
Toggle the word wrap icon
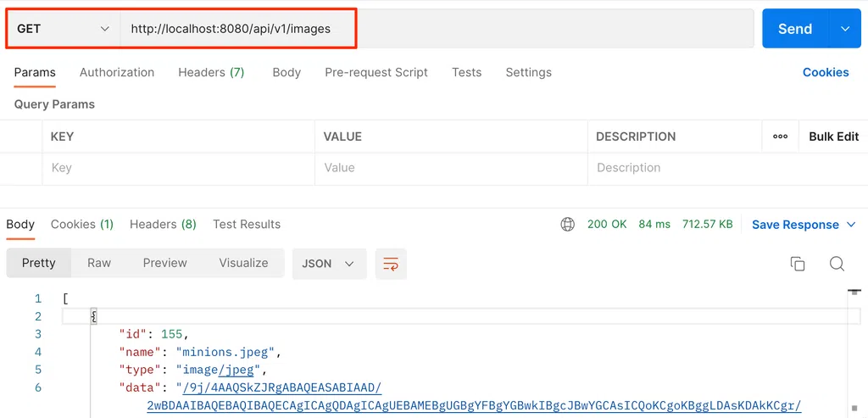point(391,264)
